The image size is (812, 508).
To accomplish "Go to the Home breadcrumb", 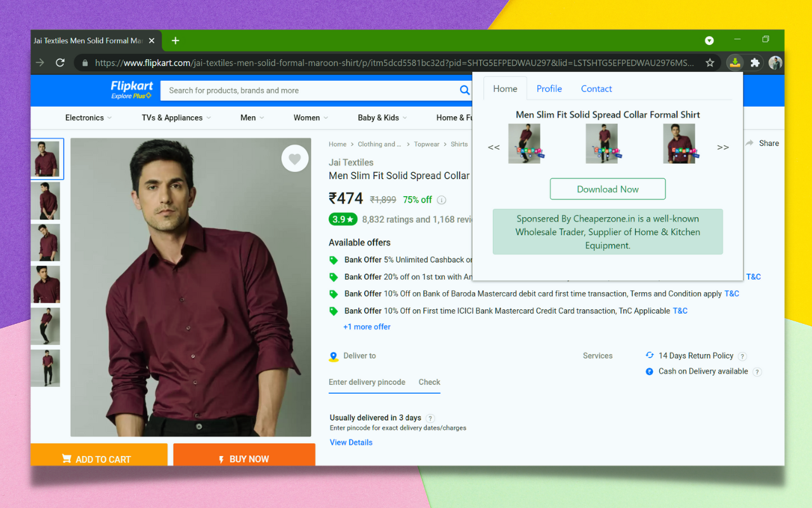I will coord(337,144).
